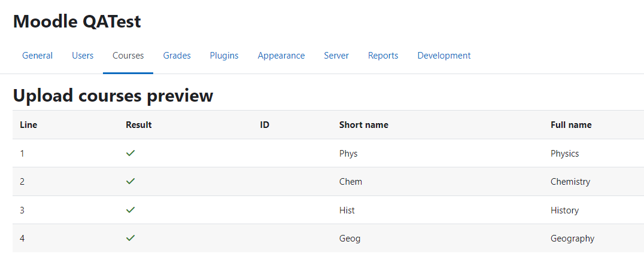Click the green checkmark for Chemistry row
The width and height of the screenshot is (644, 272).
pos(130,181)
